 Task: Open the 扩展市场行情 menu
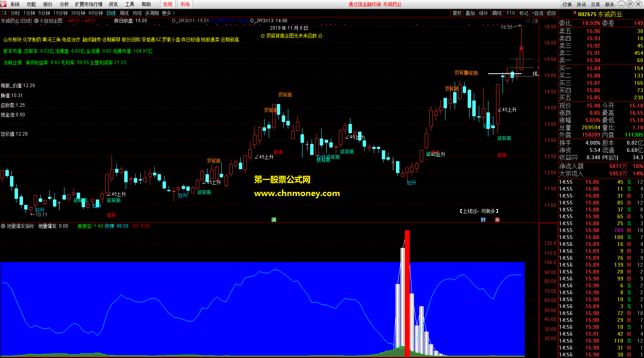tap(89, 4)
